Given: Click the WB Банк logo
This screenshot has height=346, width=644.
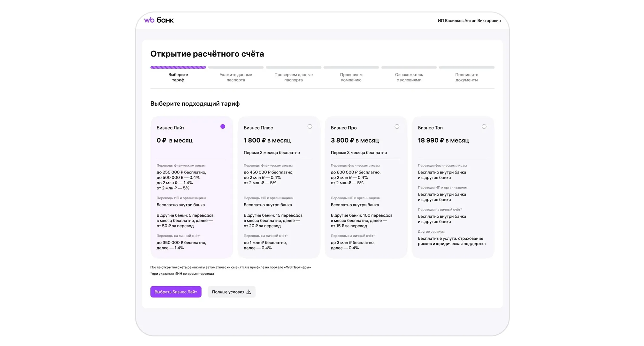Looking at the screenshot, I should 159,20.
